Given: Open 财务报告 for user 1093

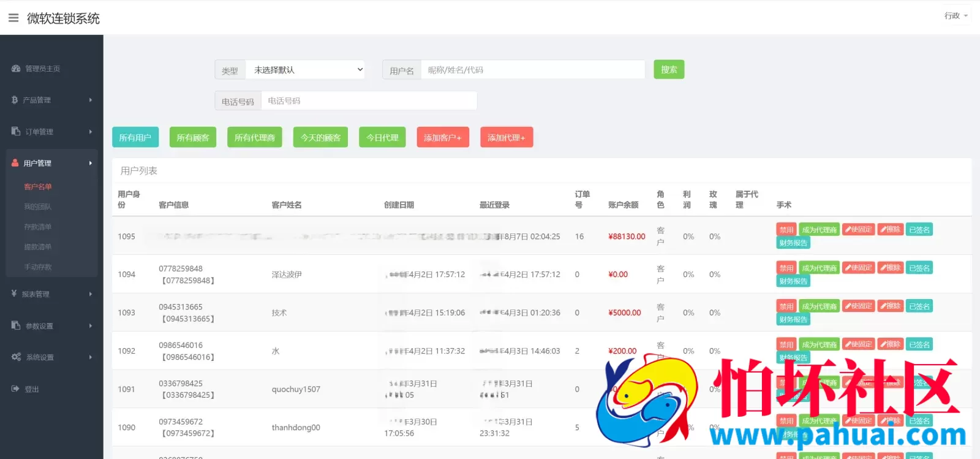Looking at the screenshot, I should [x=793, y=319].
